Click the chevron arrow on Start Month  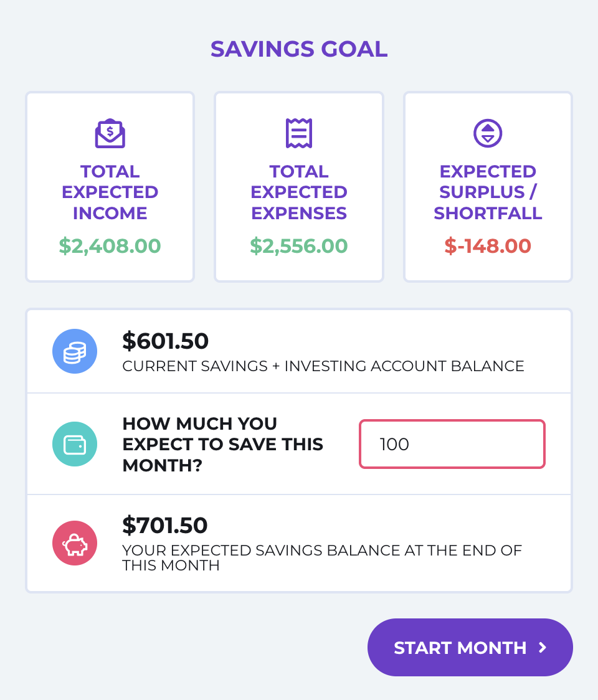point(543,647)
